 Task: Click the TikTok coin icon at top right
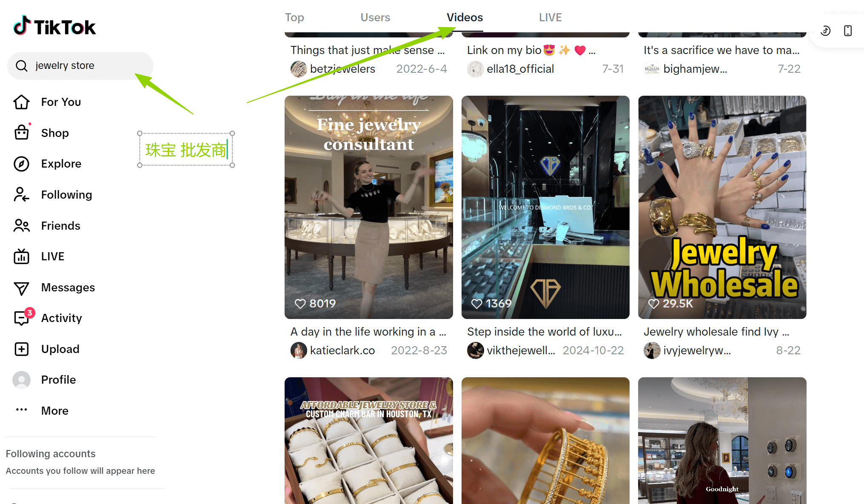826,31
